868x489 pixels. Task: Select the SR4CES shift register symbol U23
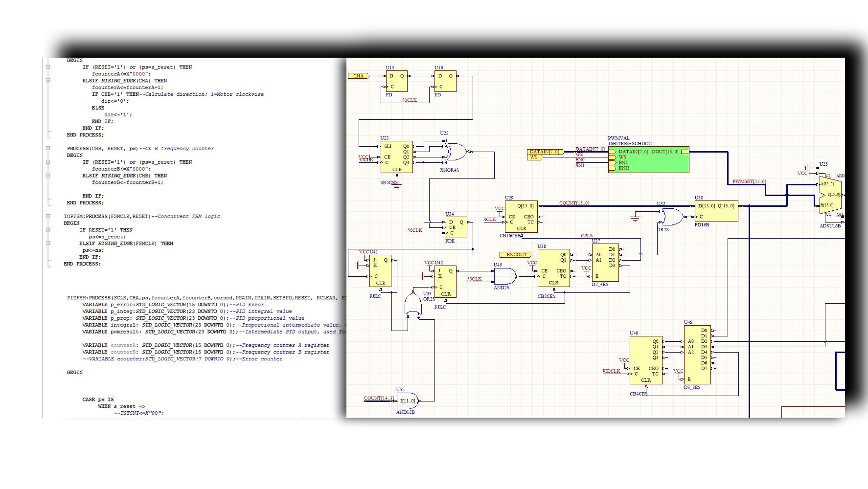point(396,157)
